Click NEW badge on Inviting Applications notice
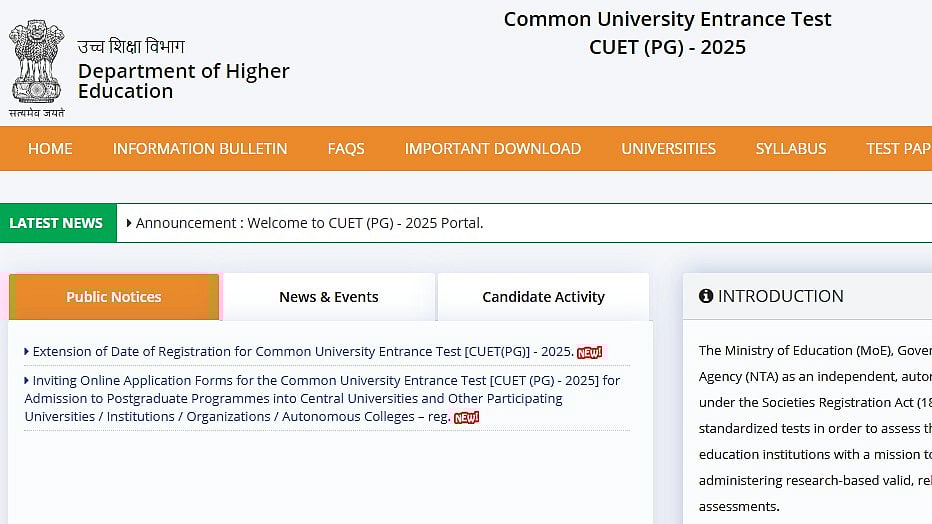This screenshot has height=524, width=932. click(x=467, y=417)
